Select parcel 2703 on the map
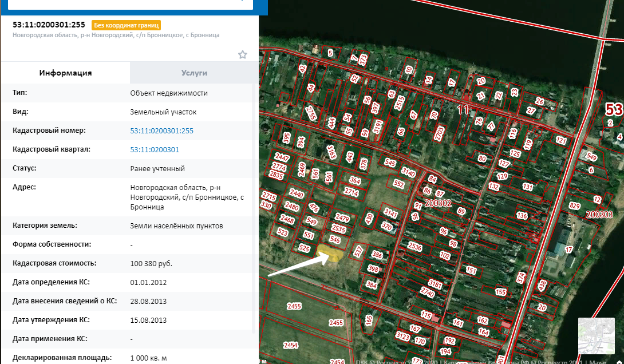The image size is (624, 364). pos(439,134)
